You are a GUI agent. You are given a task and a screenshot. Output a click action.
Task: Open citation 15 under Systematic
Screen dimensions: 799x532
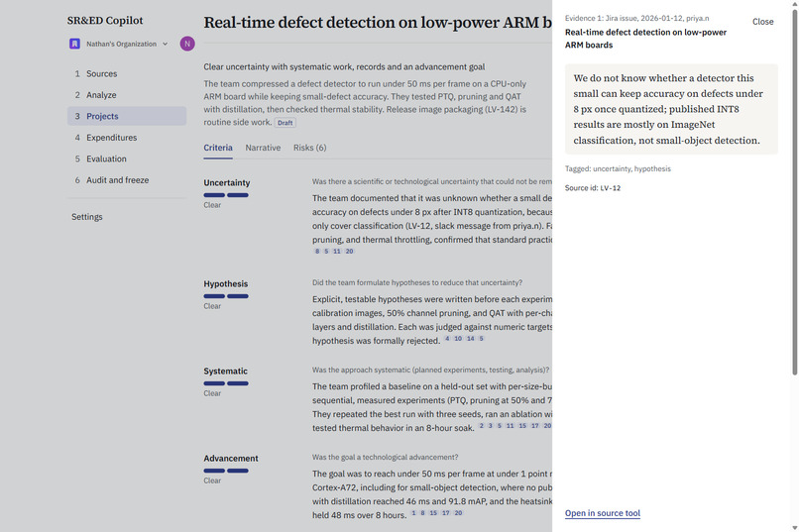pyautogui.click(x=522, y=426)
